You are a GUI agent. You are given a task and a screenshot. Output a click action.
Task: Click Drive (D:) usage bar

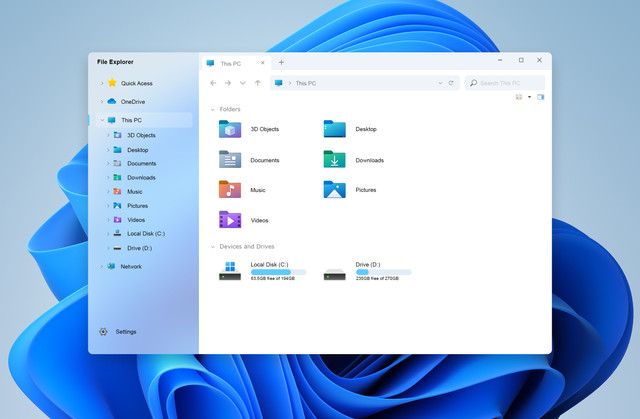383,272
